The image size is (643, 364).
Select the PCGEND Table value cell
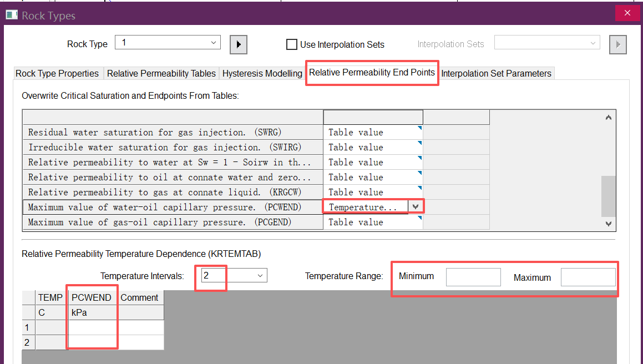(372, 222)
